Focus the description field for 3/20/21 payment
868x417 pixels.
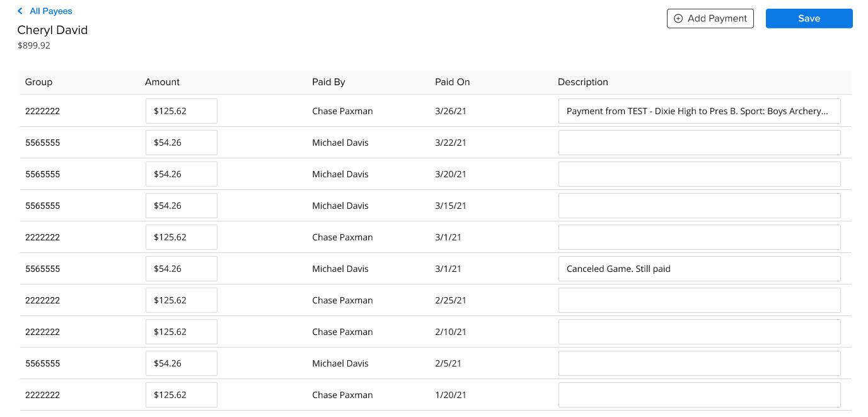click(700, 174)
